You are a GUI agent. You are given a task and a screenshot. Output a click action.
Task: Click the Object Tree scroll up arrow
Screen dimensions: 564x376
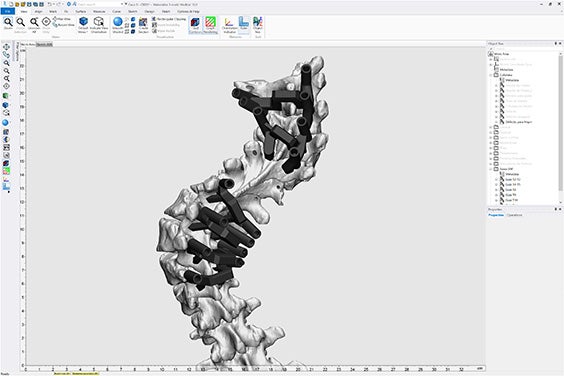click(x=560, y=54)
